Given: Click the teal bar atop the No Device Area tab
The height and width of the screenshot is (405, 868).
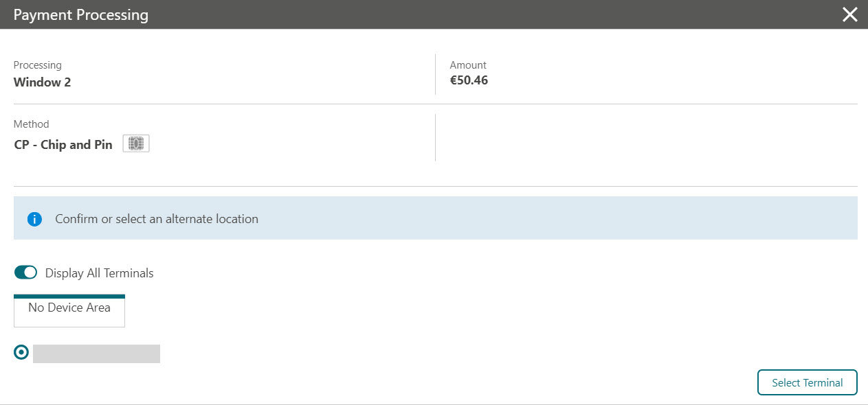Looking at the screenshot, I should 69,297.
